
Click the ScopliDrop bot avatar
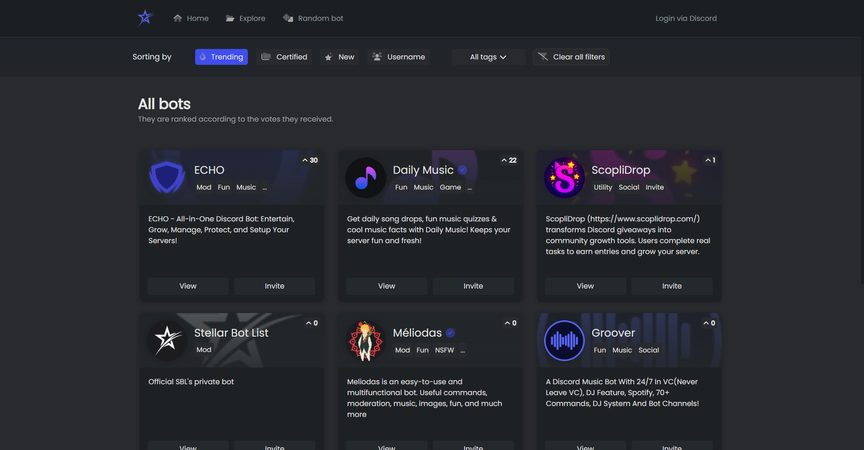pos(564,177)
